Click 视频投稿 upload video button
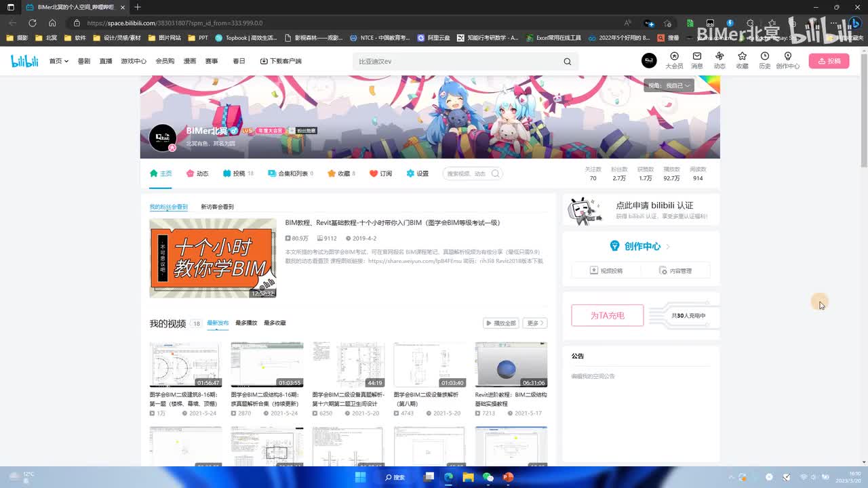Viewport: 868px width, 488px height. click(x=606, y=270)
